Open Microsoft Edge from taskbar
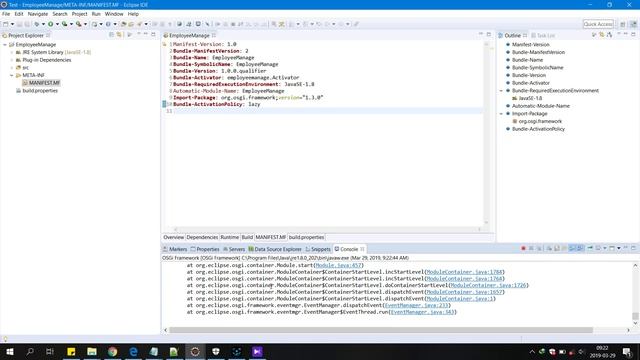The height and width of the screenshot is (360, 640). (133, 351)
